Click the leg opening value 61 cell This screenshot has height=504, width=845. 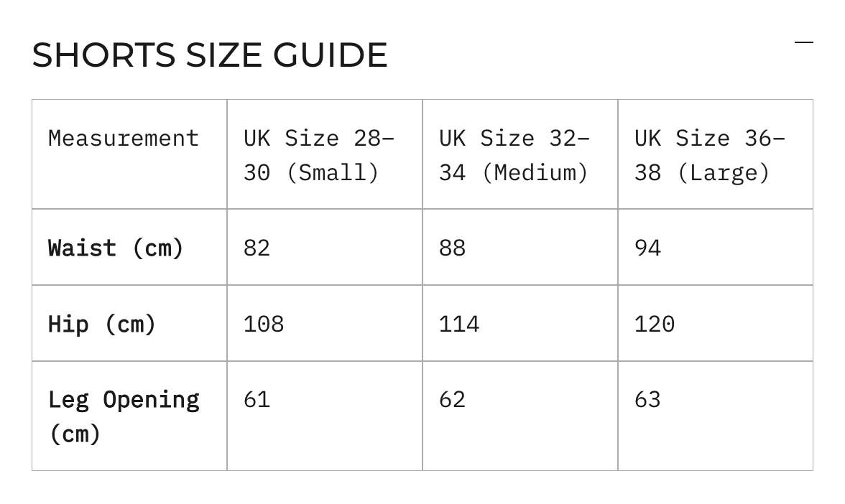pyautogui.click(x=325, y=416)
